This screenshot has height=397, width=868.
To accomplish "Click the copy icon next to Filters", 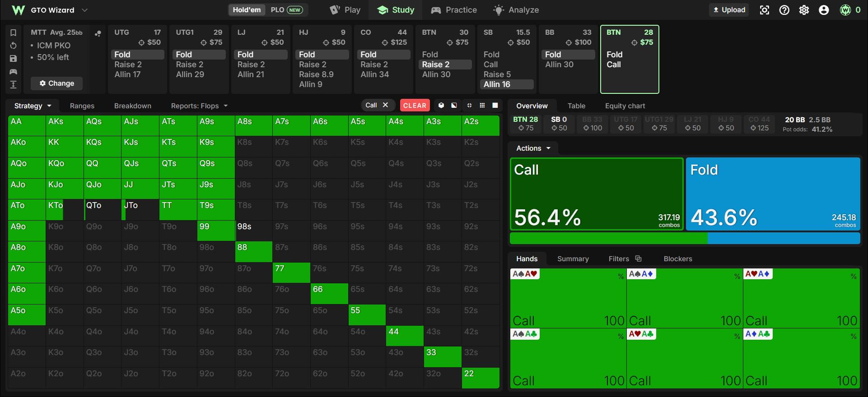I will tap(639, 259).
